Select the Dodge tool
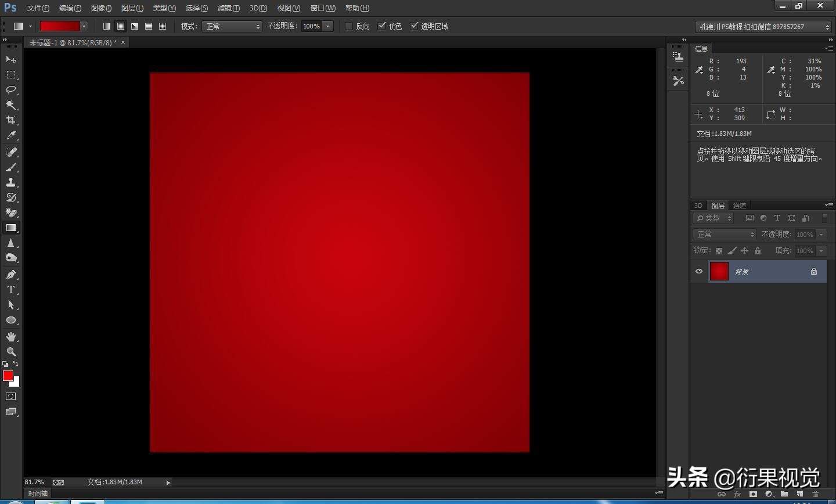 pyautogui.click(x=11, y=258)
